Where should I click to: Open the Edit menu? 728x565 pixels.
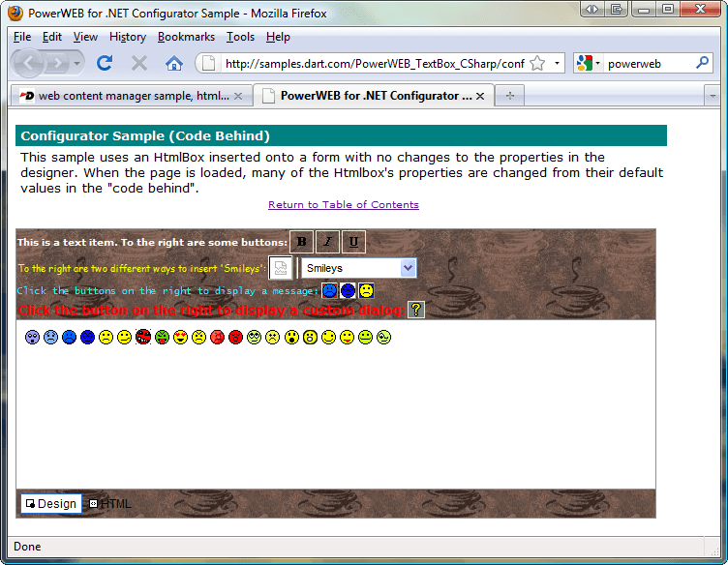tap(52, 37)
